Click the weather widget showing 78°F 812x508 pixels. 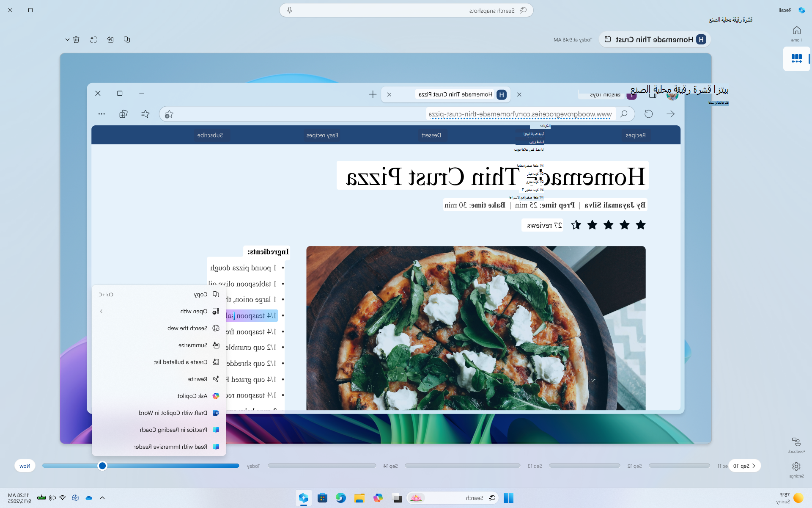[x=790, y=498]
